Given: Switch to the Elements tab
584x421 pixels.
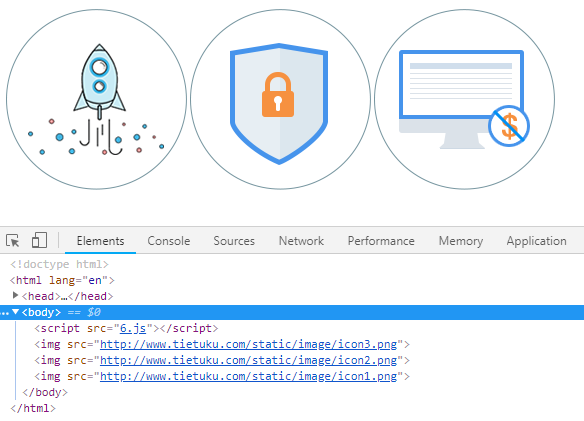Looking at the screenshot, I should 101,241.
